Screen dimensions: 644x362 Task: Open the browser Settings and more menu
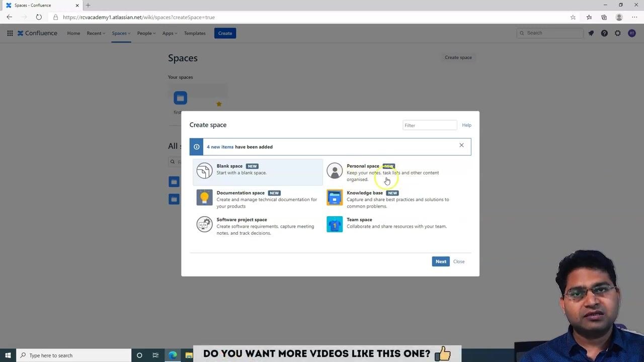(x=634, y=17)
